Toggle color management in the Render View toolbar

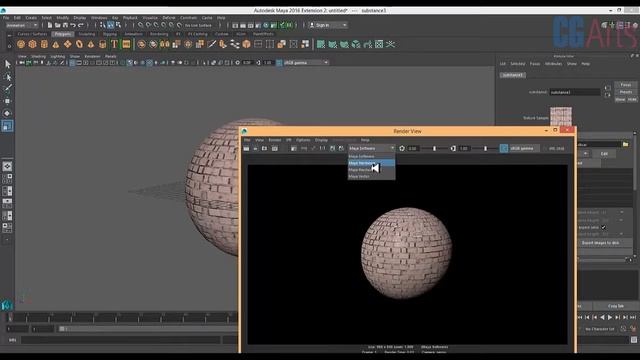click(504, 149)
